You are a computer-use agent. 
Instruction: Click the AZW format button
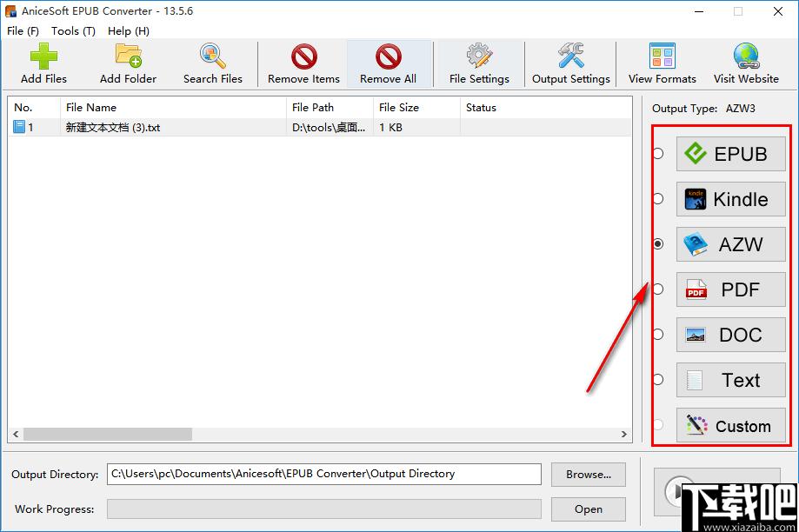(730, 244)
